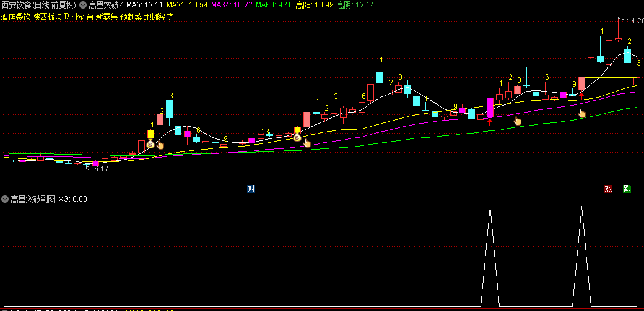Select the XG: 0.00 sub-chart value

pyautogui.click(x=72, y=200)
